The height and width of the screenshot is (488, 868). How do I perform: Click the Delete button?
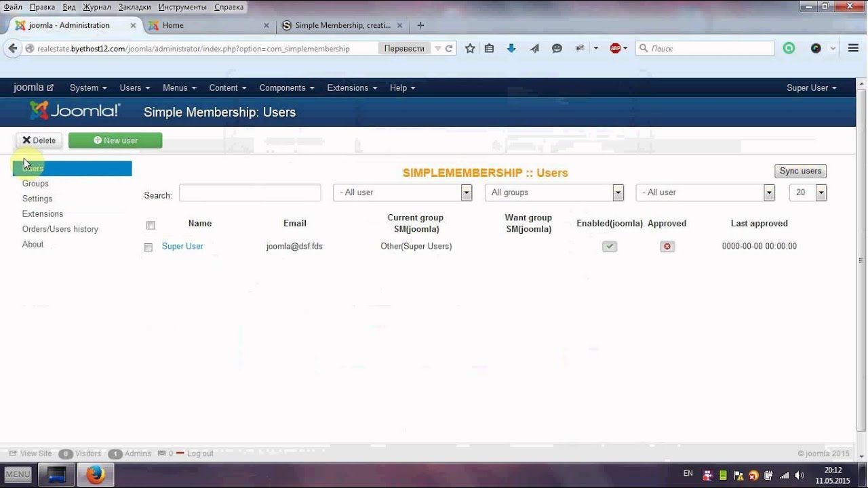point(39,140)
